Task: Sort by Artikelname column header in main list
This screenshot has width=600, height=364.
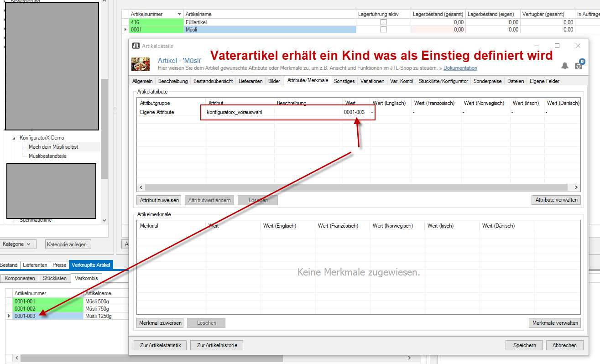Action: pyautogui.click(x=269, y=14)
